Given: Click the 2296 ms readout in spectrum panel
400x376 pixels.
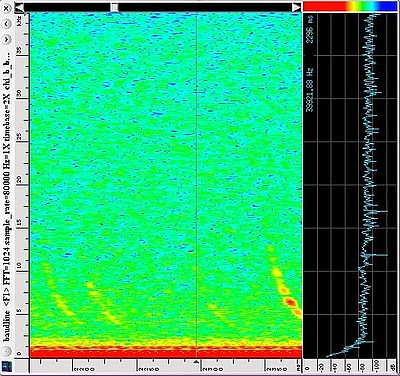Looking at the screenshot, I should 310,29.
